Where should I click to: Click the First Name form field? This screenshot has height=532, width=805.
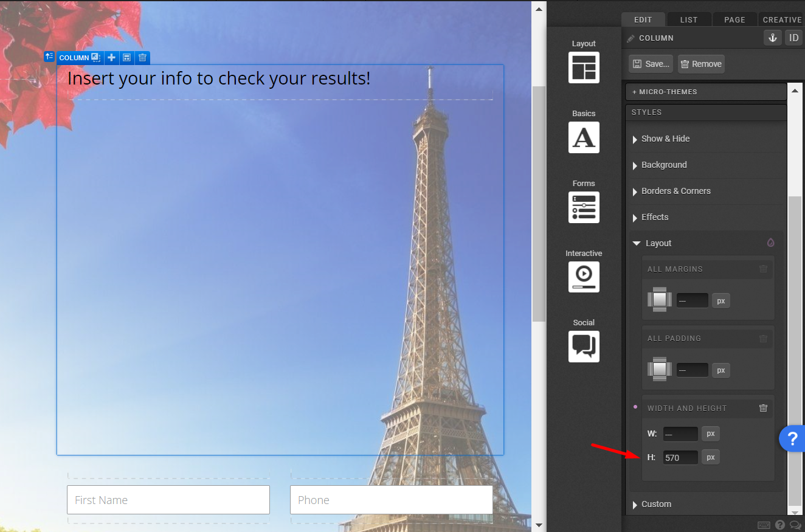coord(168,500)
